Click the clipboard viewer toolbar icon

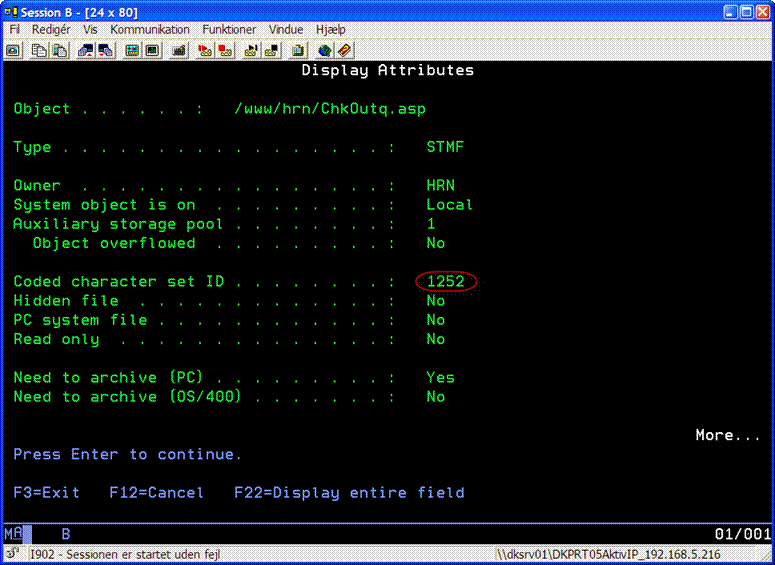[298, 50]
